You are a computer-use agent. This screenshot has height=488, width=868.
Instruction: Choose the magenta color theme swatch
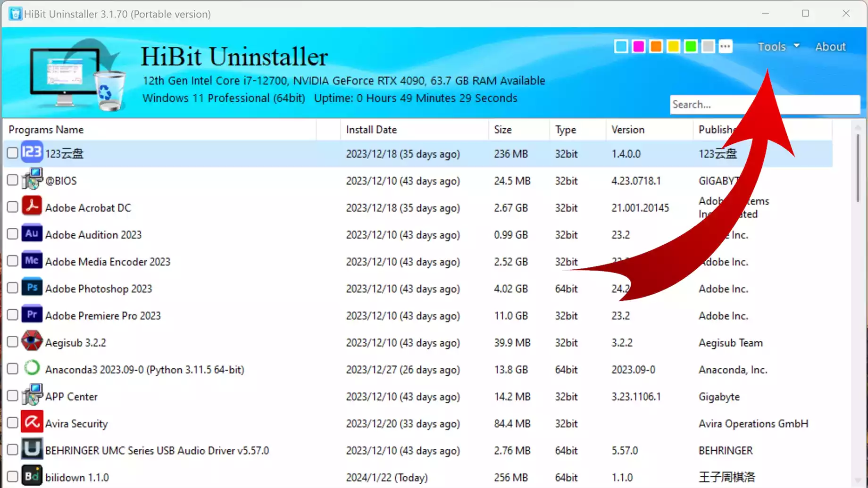pos(638,47)
